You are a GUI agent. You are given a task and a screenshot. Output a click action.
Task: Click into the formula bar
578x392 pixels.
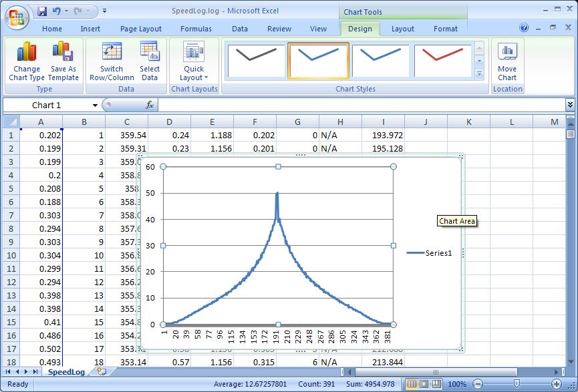point(362,106)
